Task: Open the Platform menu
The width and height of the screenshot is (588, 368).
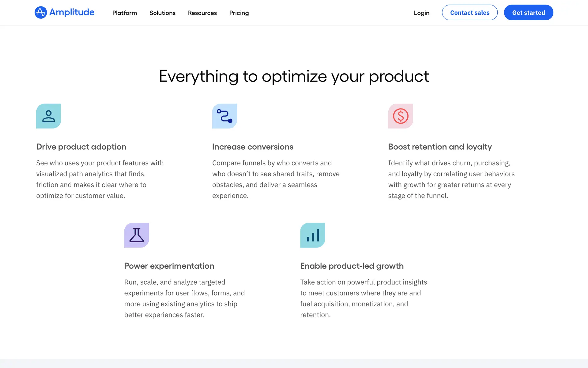Action: (x=124, y=13)
